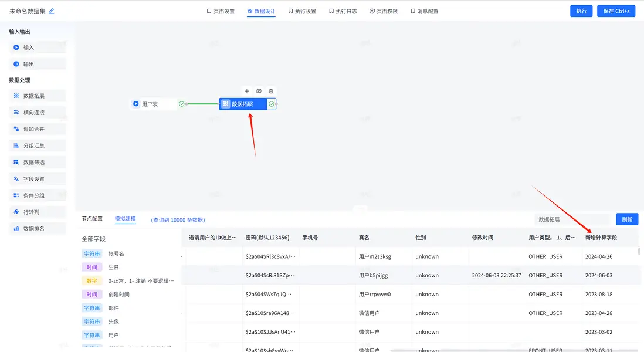Viewport: 644px width, 352px height.
Task: Click the plus icon above 数据拓展 node
Action: coord(247,91)
